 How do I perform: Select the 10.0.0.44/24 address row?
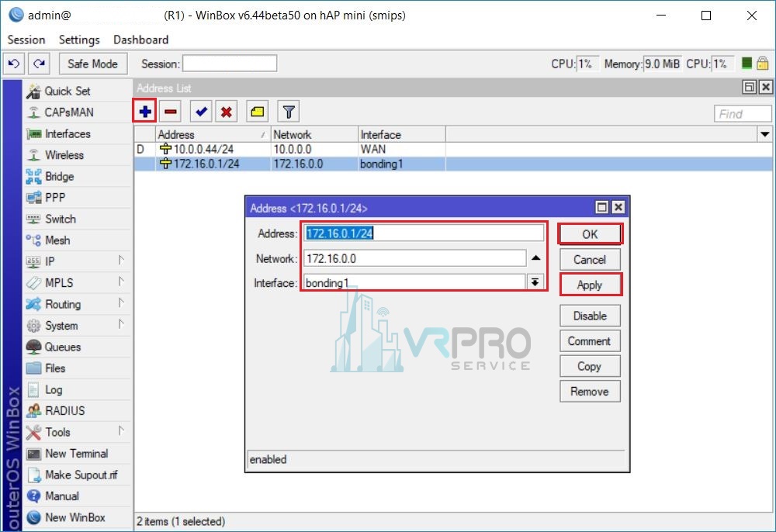tap(453, 150)
